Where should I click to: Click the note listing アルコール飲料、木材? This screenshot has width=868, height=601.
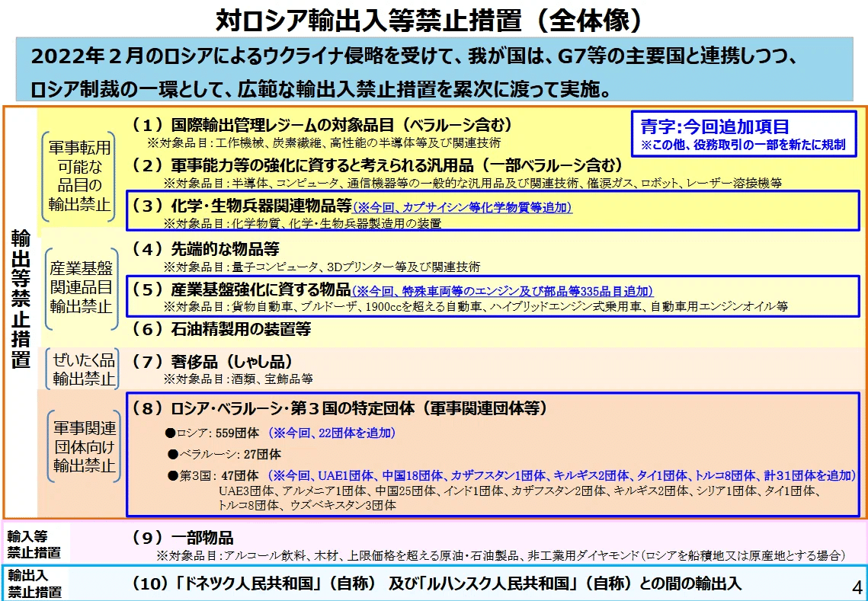[501, 555]
